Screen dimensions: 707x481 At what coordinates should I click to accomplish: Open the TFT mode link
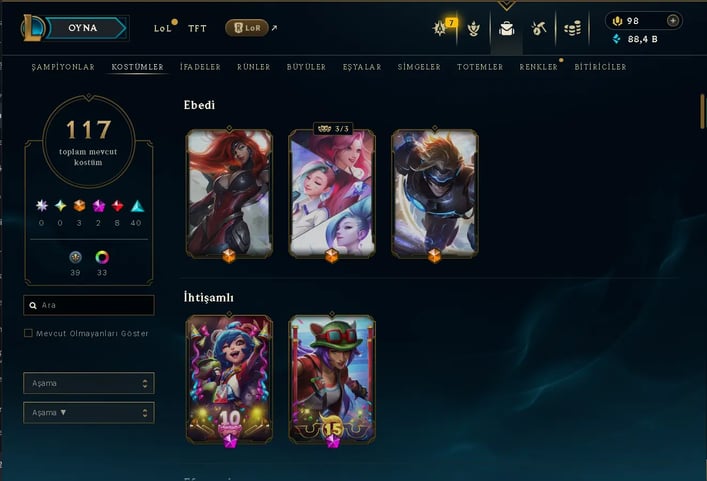click(197, 28)
